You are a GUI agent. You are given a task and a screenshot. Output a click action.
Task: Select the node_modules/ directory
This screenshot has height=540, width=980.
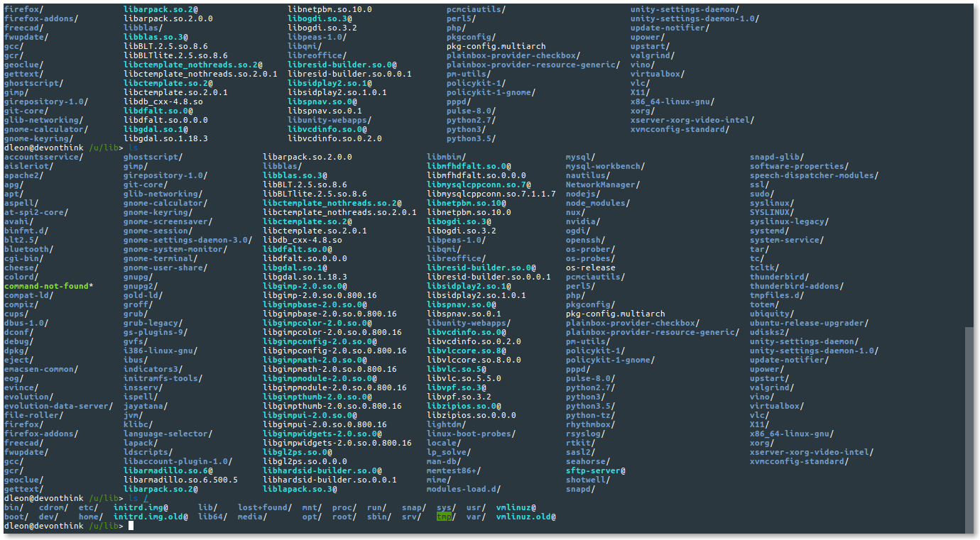[x=599, y=203]
